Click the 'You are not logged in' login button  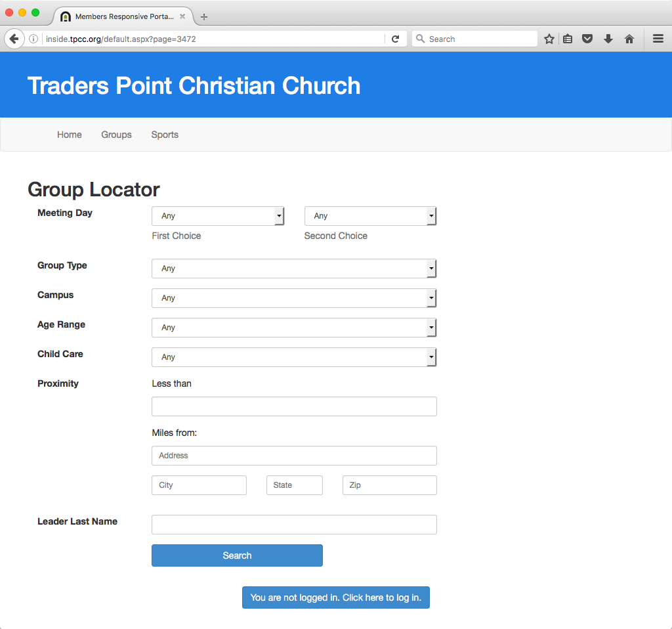coord(335,597)
